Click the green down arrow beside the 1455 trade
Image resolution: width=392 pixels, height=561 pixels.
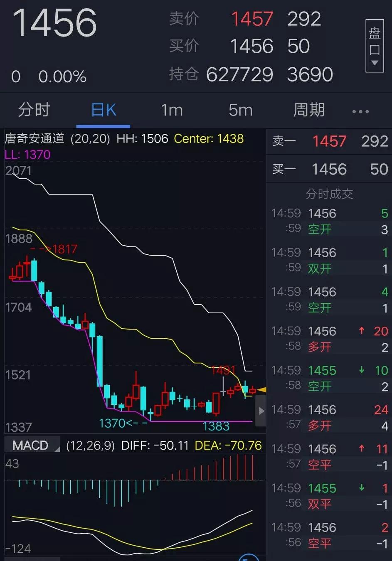point(361,370)
